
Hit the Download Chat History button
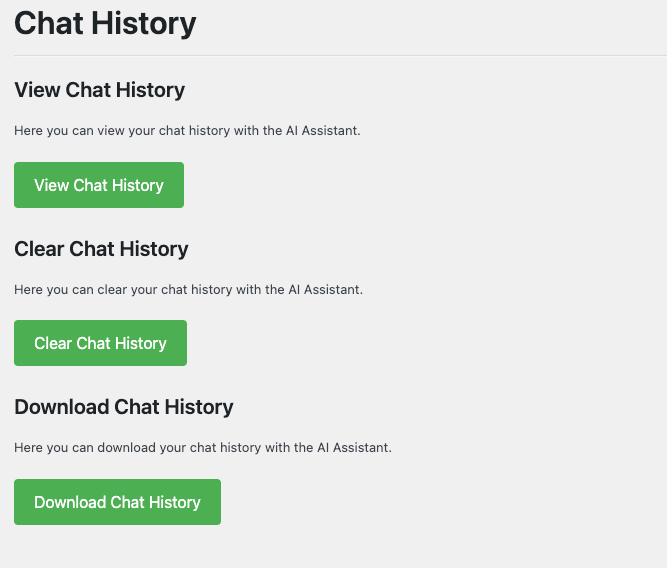[117, 502]
